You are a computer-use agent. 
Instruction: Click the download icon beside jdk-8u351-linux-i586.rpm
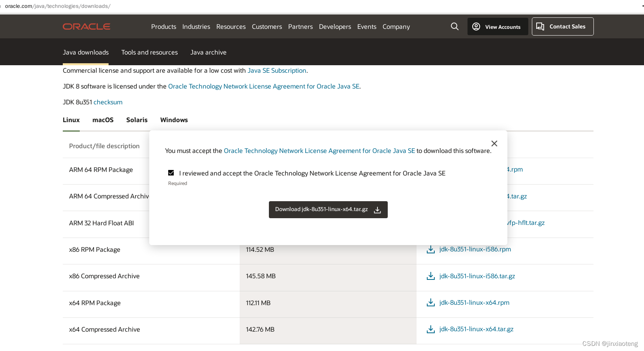(431, 249)
